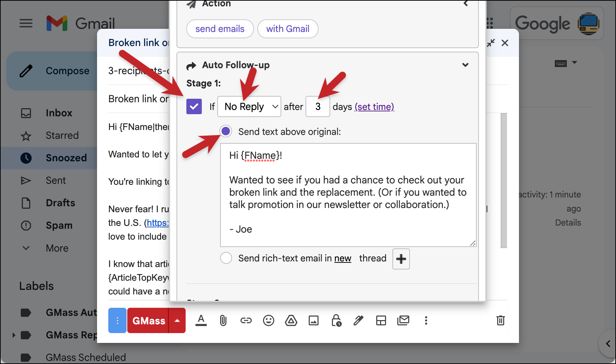
Task: Open the No Reply condition dropdown
Action: point(249,106)
